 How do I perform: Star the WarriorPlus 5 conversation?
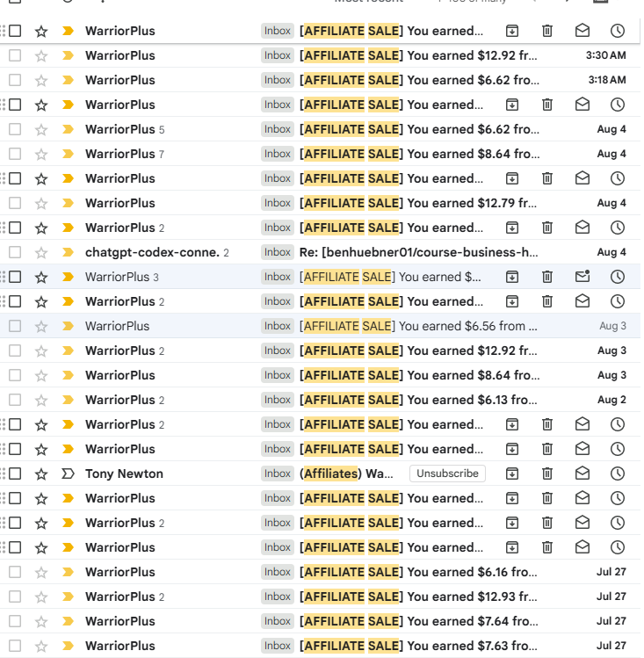coord(41,130)
